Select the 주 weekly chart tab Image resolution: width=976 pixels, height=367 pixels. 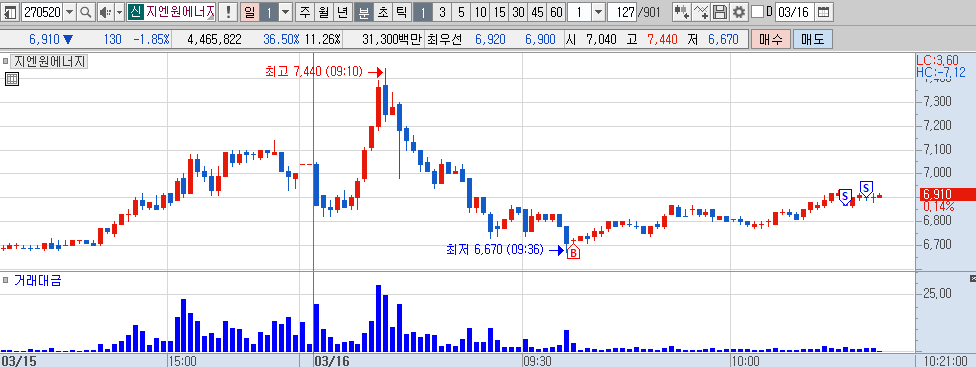coord(304,12)
